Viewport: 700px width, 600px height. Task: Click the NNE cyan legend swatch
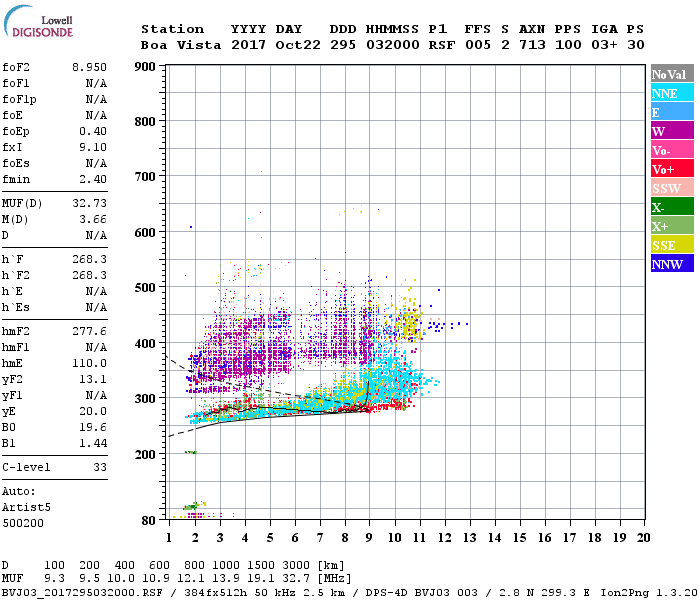pyautogui.click(x=671, y=93)
